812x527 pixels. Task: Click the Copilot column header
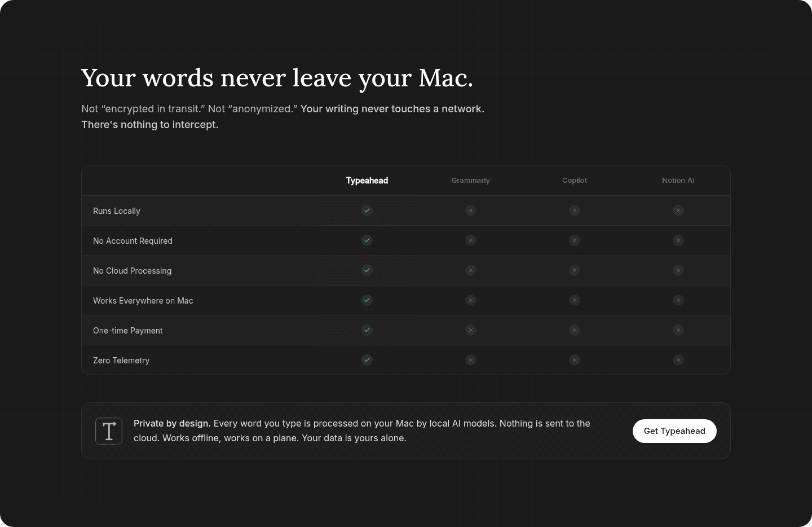tap(575, 181)
